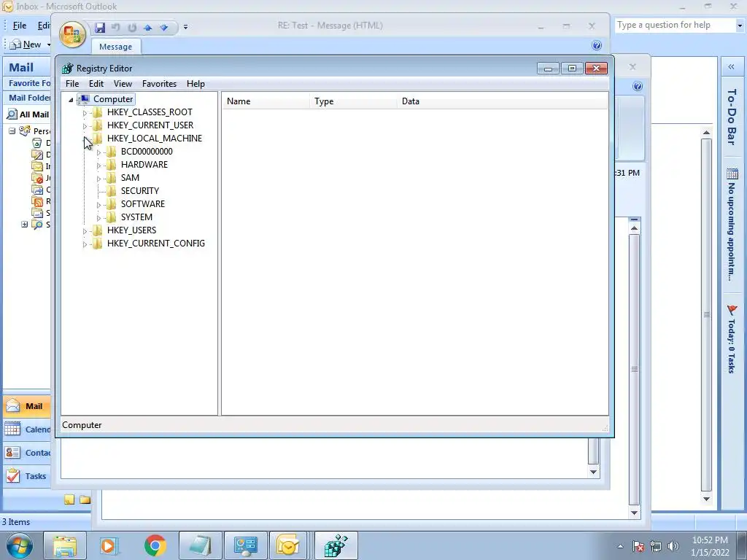Screen dimensions: 747x560
Task: Switch to Registry Editor taskbar button
Action: [x=336, y=545]
